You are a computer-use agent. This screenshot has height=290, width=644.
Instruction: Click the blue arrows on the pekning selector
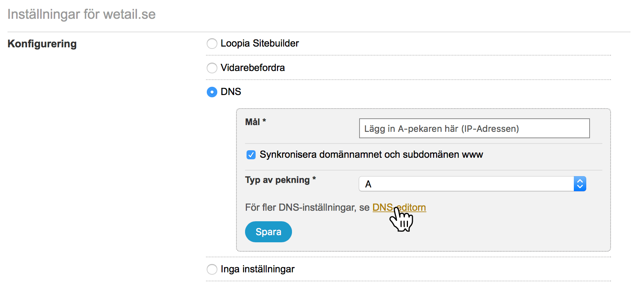click(x=580, y=184)
